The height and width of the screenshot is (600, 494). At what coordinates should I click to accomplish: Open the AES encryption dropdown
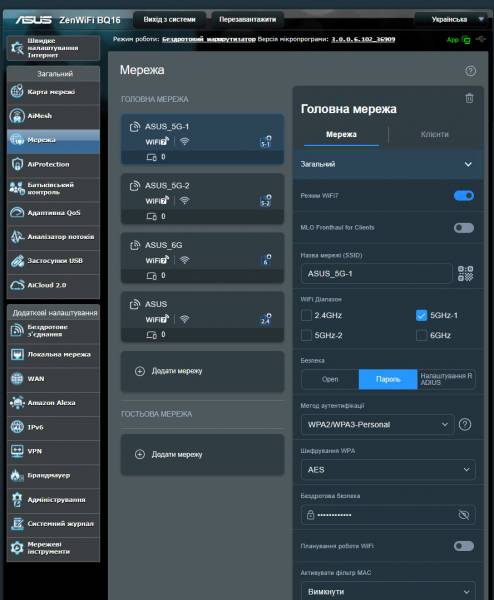[x=388, y=470]
